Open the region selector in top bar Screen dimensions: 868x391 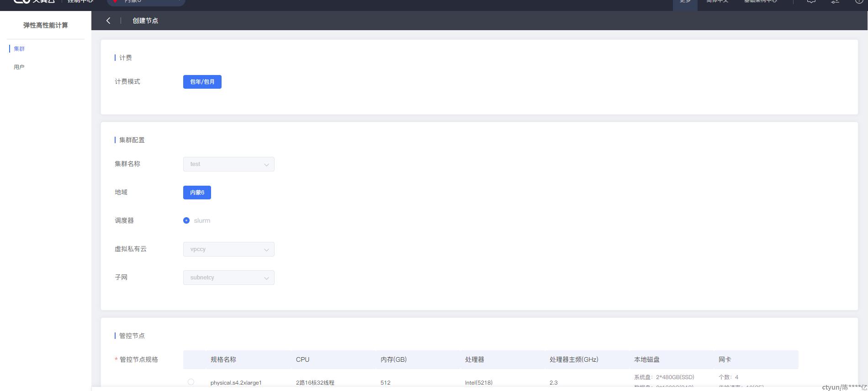146,2
